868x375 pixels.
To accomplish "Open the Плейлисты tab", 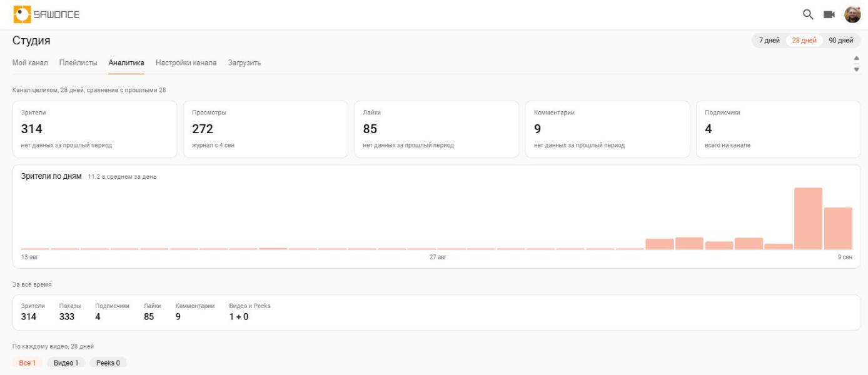I will click(x=78, y=62).
